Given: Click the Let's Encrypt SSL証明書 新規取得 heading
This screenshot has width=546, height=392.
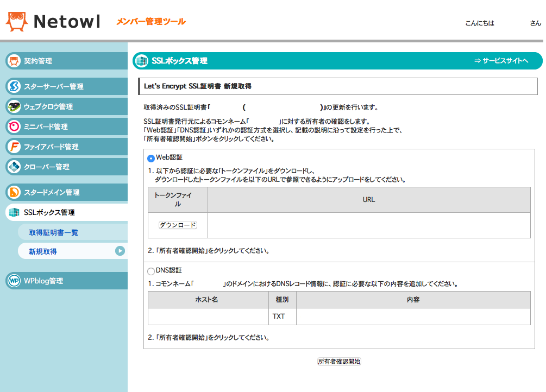Looking at the screenshot, I should click(198, 86).
